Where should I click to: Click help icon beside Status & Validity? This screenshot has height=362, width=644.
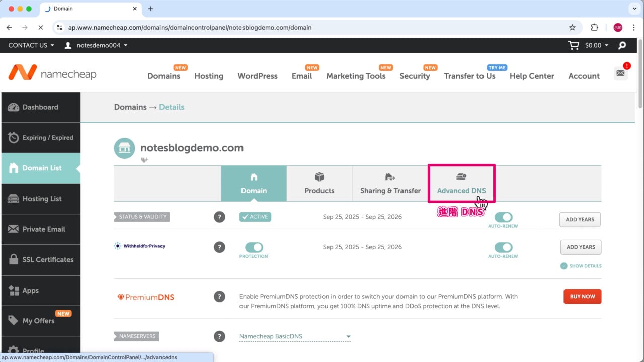219,217
